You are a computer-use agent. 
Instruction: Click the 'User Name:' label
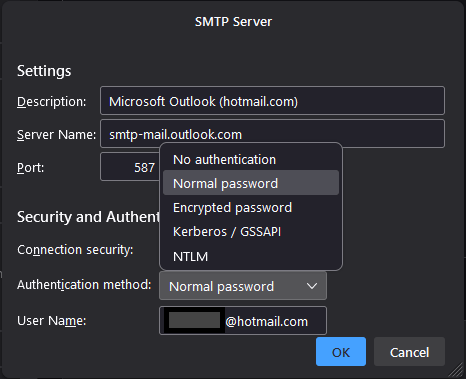pos(52,321)
